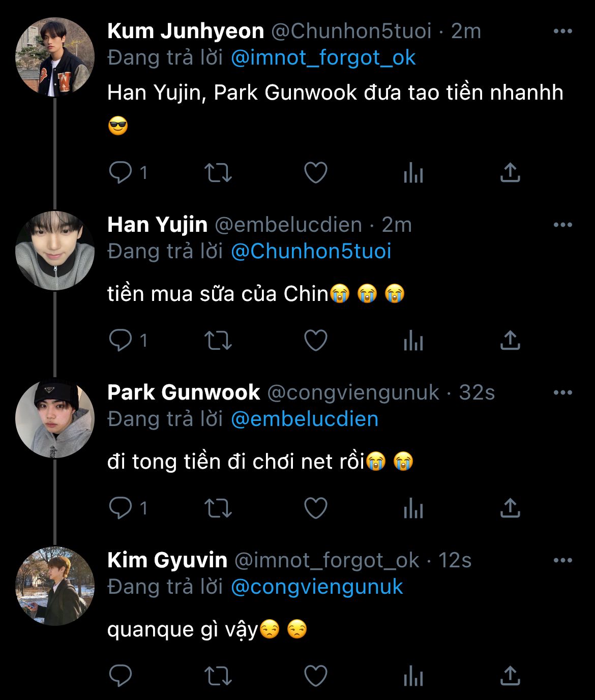595x700 pixels.
Task: Like Kim Gyuvin's reply
Action: tap(315, 676)
